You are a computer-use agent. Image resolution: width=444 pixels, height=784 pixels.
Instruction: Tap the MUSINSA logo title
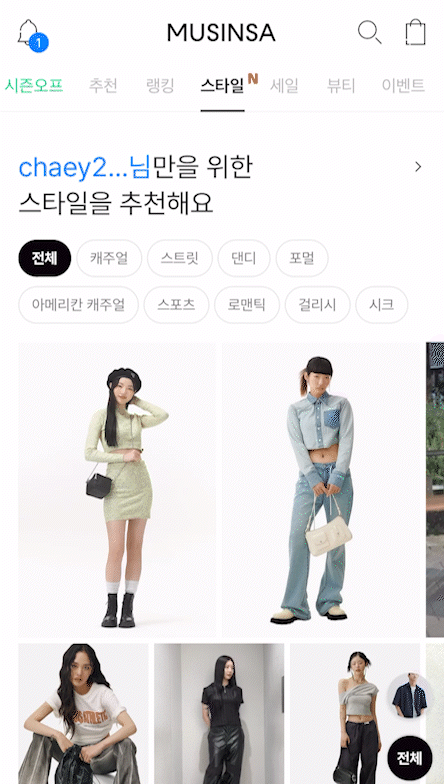[221, 33]
